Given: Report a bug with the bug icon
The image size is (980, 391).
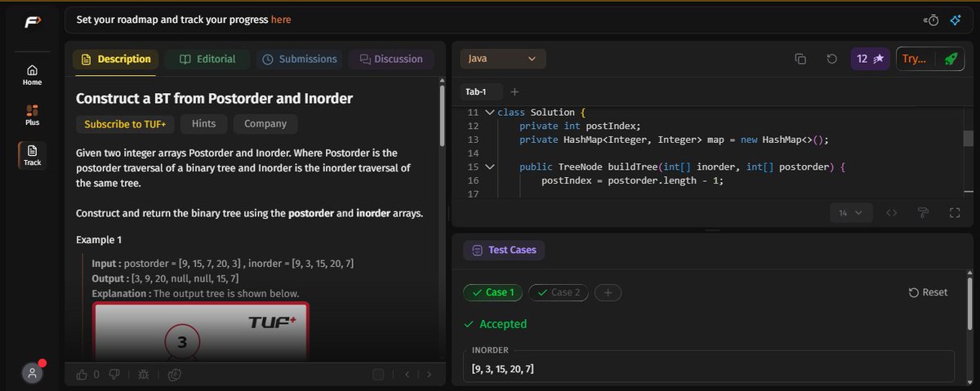Looking at the screenshot, I should (x=144, y=375).
